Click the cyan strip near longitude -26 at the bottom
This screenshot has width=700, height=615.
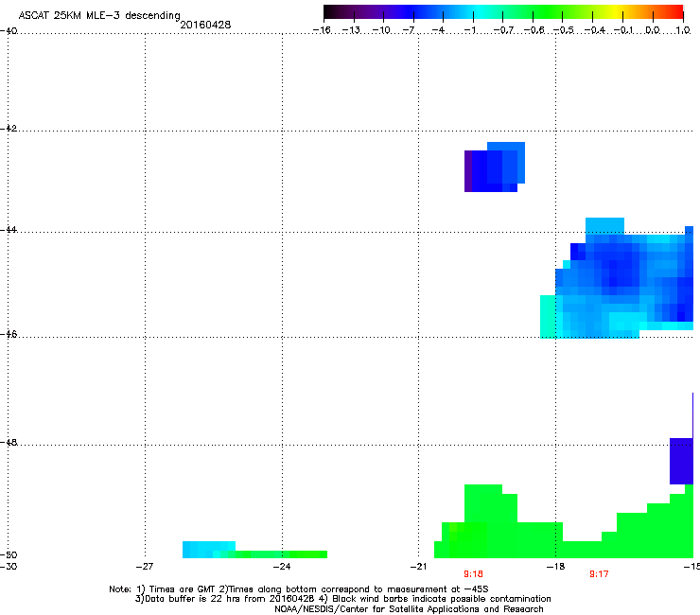click(209, 550)
